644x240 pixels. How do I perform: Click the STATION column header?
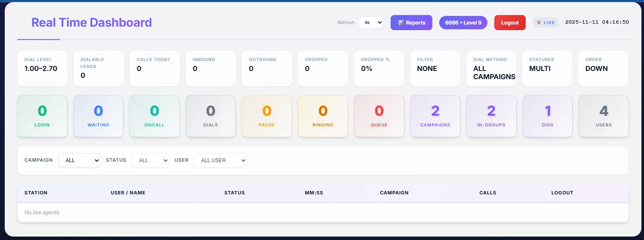pyautogui.click(x=36, y=193)
